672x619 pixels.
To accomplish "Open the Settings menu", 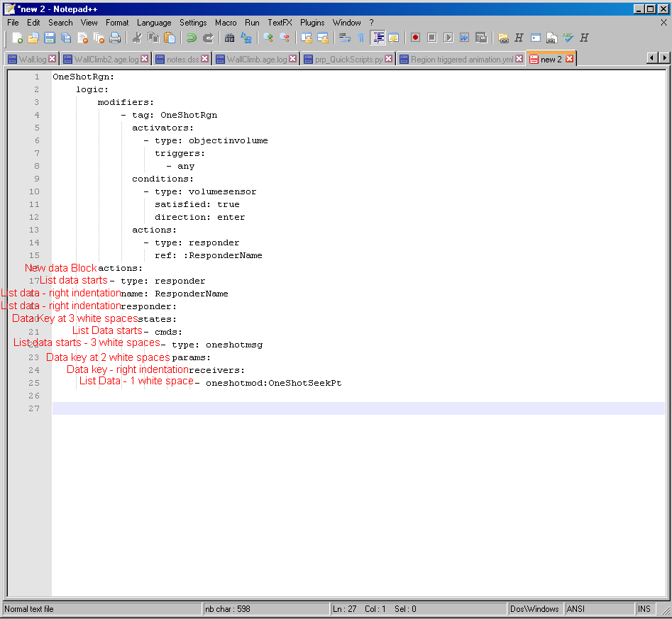I will pyautogui.click(x=193, y=22).
